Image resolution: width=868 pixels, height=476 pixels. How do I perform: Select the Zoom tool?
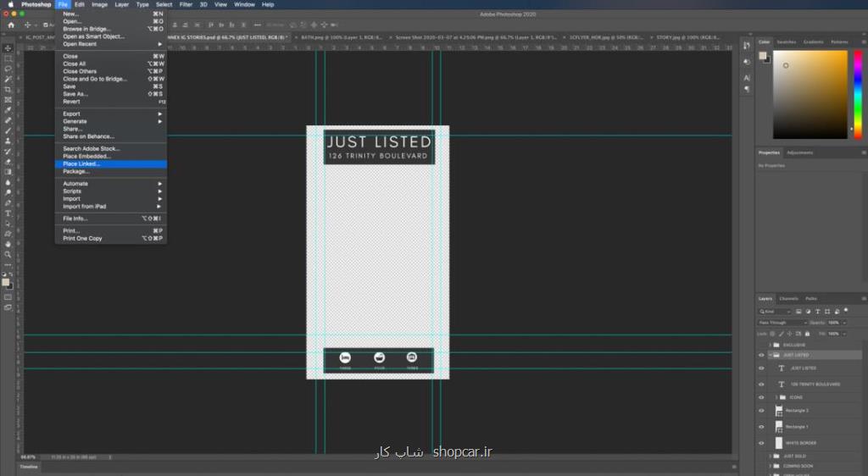8,254
